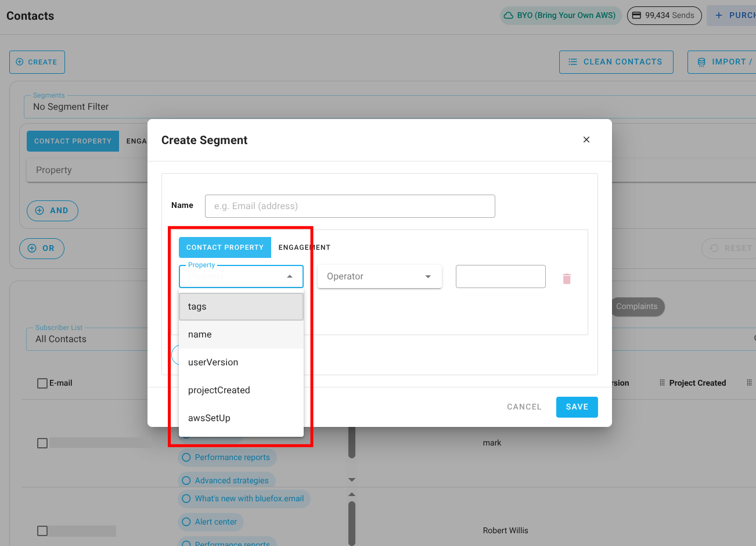The image size is (756, 546).
Task: Open the Operator dropdown
Action: (x=379, y=276)
